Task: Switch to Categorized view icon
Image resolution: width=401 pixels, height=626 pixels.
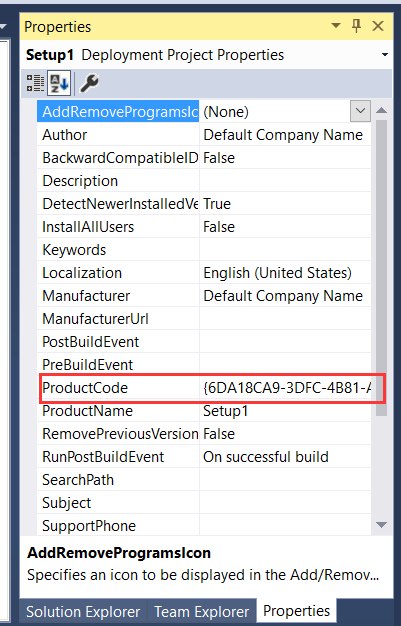Action: [x=36, y=83]
